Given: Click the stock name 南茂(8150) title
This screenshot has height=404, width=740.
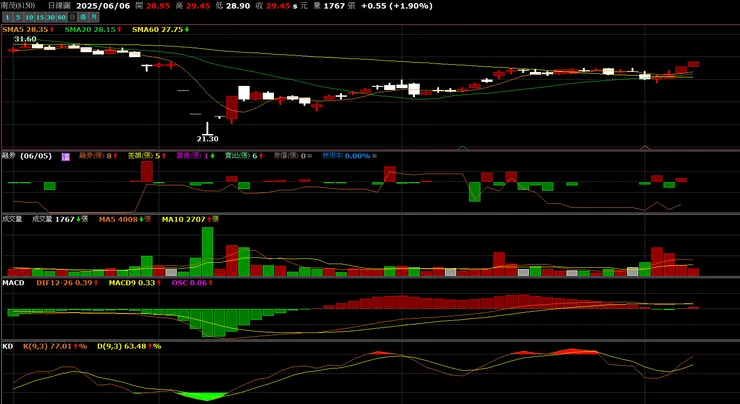Looking at the screenshot, I should (17, 6).
